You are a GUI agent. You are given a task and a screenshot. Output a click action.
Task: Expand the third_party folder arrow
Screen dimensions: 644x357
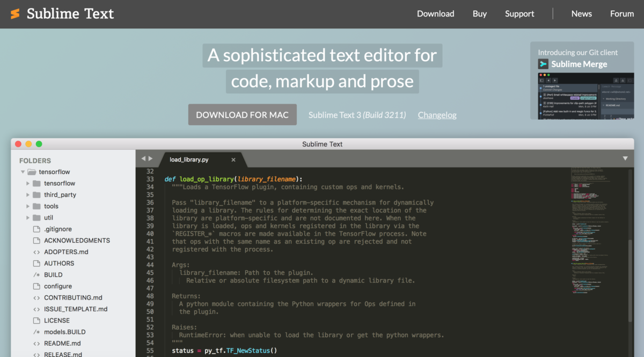(28, 195)
